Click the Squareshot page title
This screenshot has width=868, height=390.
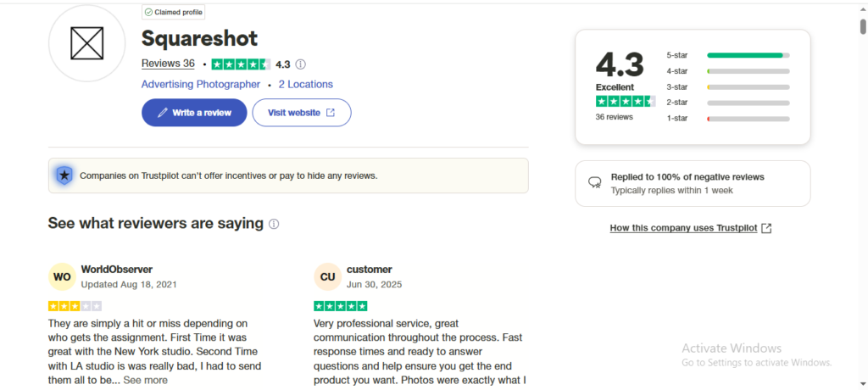click(x=200, y=38)
